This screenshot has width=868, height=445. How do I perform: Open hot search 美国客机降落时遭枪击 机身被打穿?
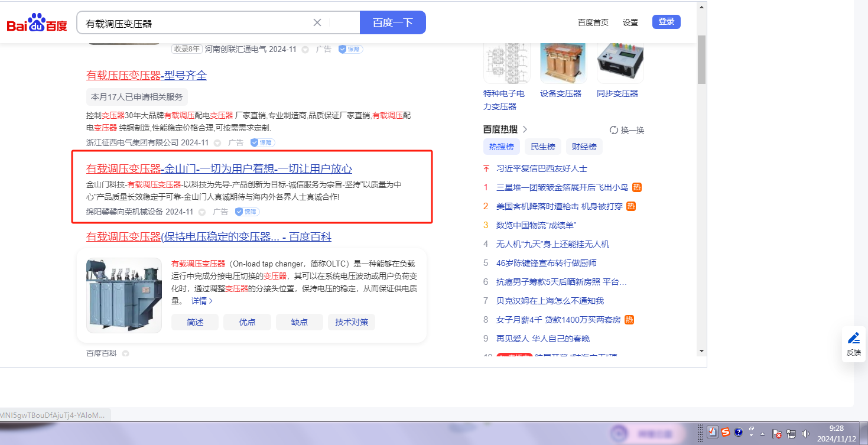click(x=560, y=206)
